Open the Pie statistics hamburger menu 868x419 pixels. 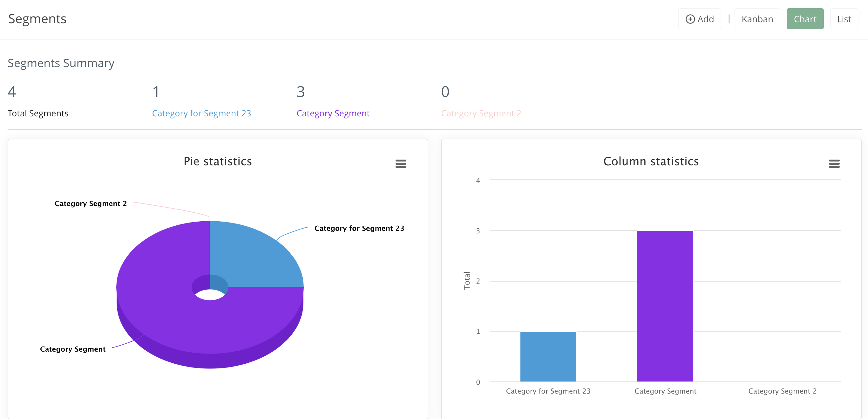(401, 163)
